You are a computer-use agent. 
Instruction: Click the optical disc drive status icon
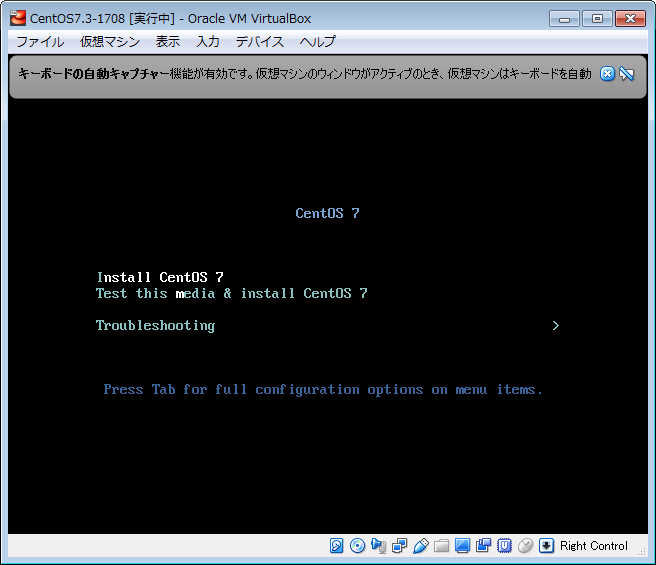[x=358, y=546]
